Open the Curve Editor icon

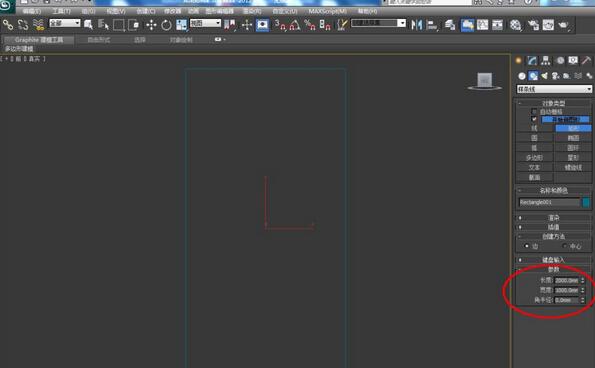pyautogui.click(x=483, y=25)
